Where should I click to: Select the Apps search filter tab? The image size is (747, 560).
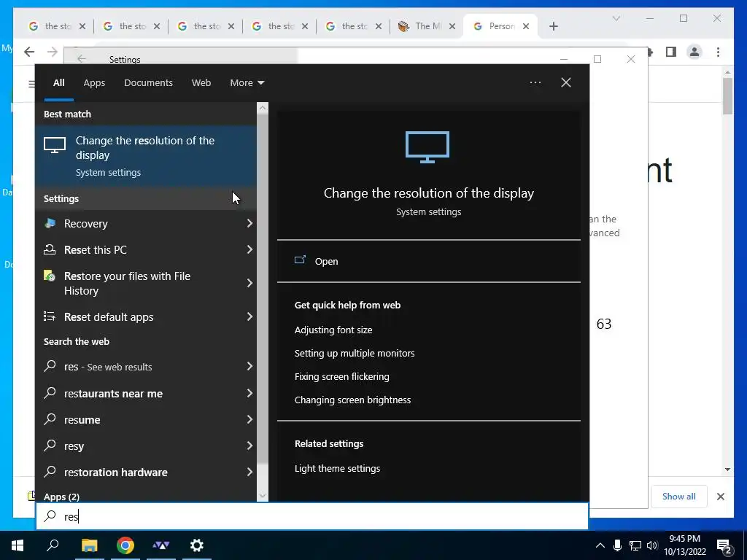pyautogui.click(x=94, y=82)
